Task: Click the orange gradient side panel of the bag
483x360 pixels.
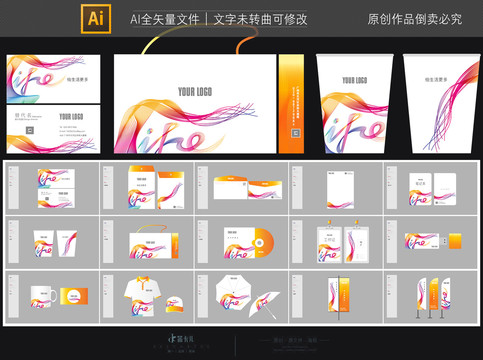Action: point(291,104)
